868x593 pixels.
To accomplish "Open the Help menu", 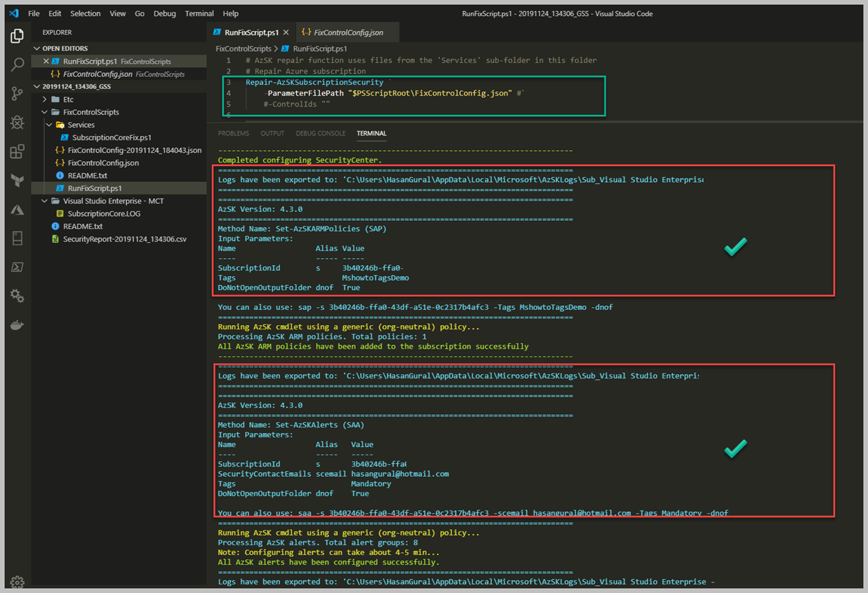I will 230,13.
